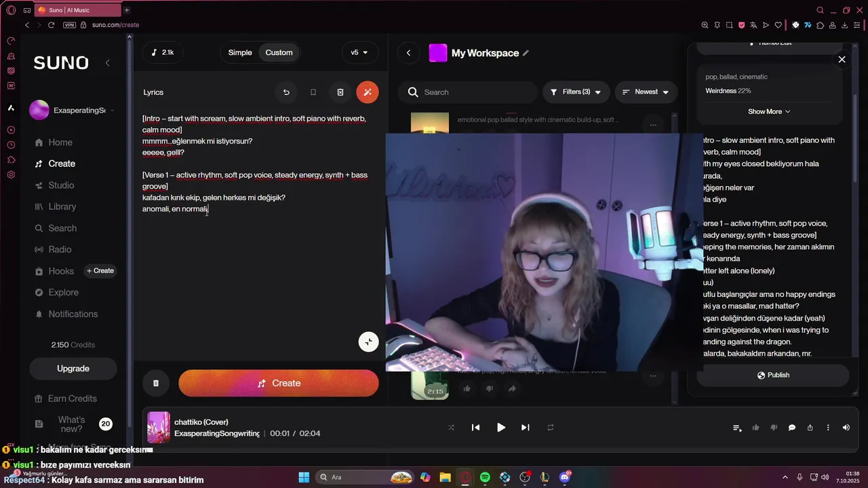This screenshot has height=488, width=868.
Task: Like the playing track in the player bar
Action: [x=755, y=428]
